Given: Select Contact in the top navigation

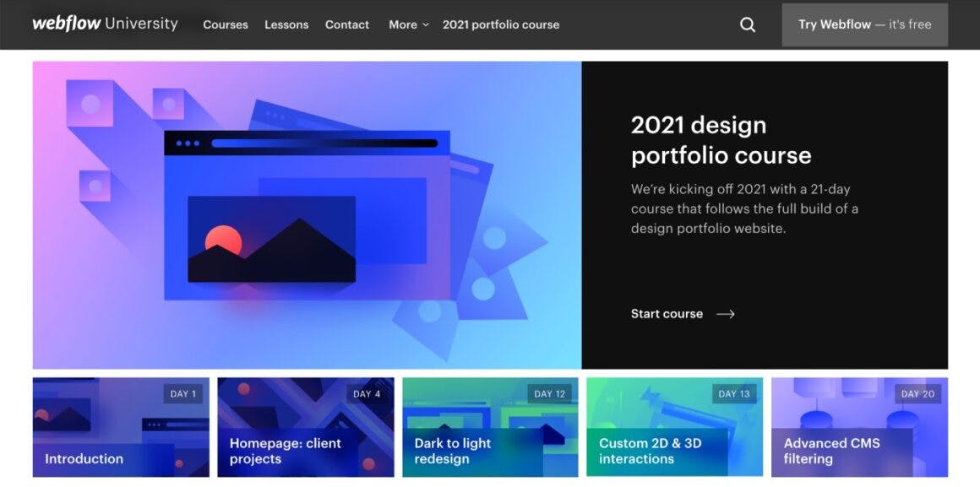Looking at the screenshot, I should click(347, 25).
